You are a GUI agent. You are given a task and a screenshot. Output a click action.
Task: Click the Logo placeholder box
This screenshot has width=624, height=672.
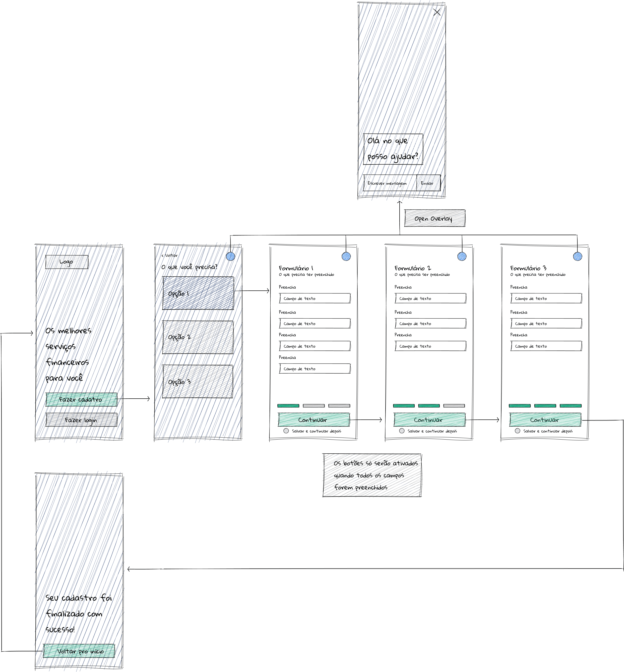[x=67, y=262]
